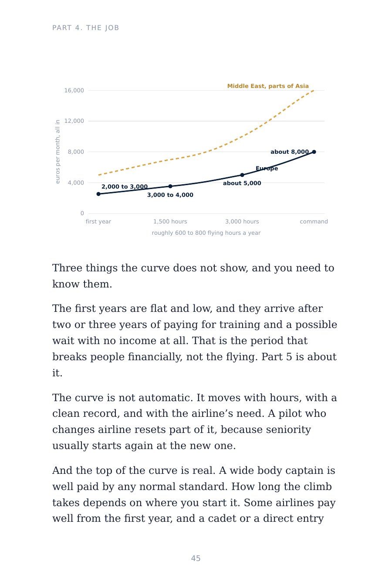The image size is (392, 588).
Task: Click the 1,500 hours data point on the Europe curve
Action: tap(170, 186)
